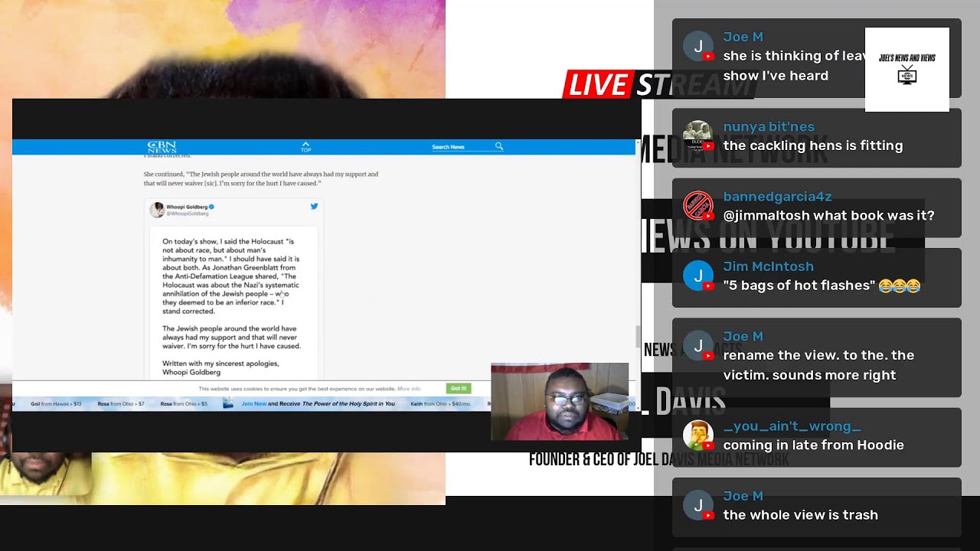Click the Jim McIntosh username
Screen dimensions: 980x551
pyautogui.click(x=768, y=266)
